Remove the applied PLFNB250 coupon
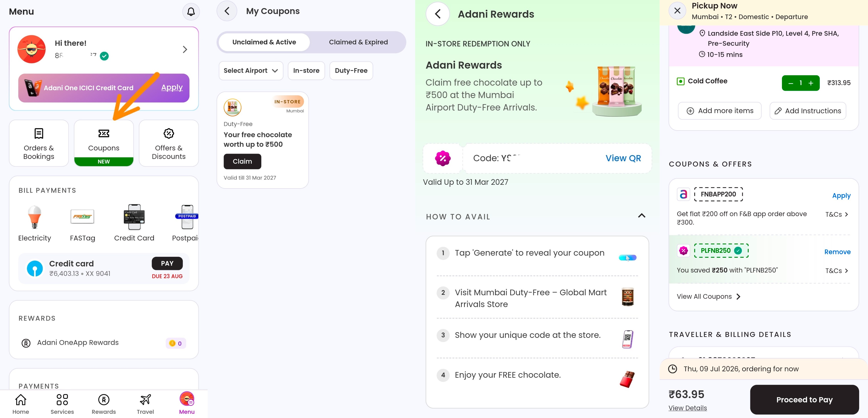868x418 pixels. (837, 252)
